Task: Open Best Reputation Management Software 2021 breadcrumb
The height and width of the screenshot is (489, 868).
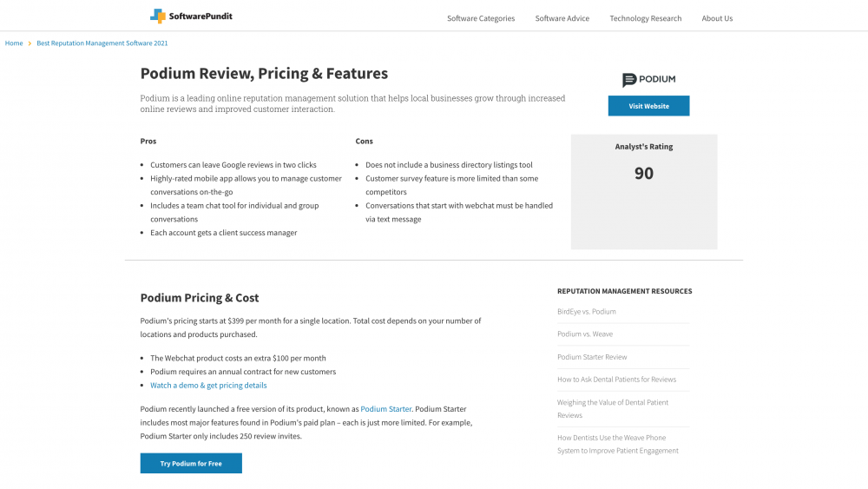Action: click(x=102, y=43)
